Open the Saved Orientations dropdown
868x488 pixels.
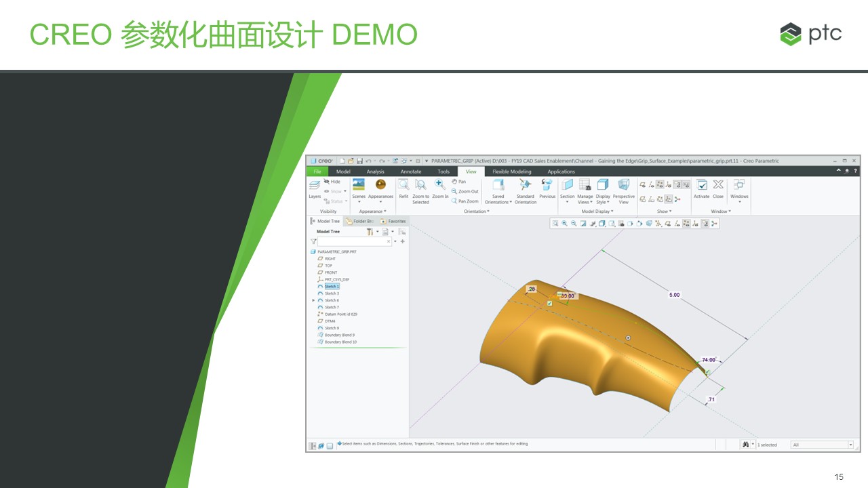(498, 199)
